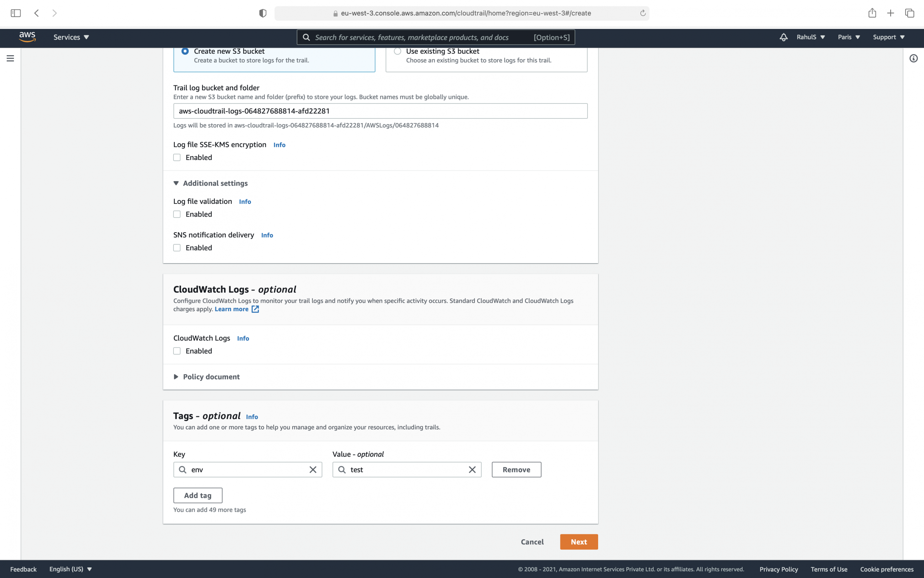This screenshot has height=578, width=924.
Task: Click the Add tag button
Action: point(198,495)
